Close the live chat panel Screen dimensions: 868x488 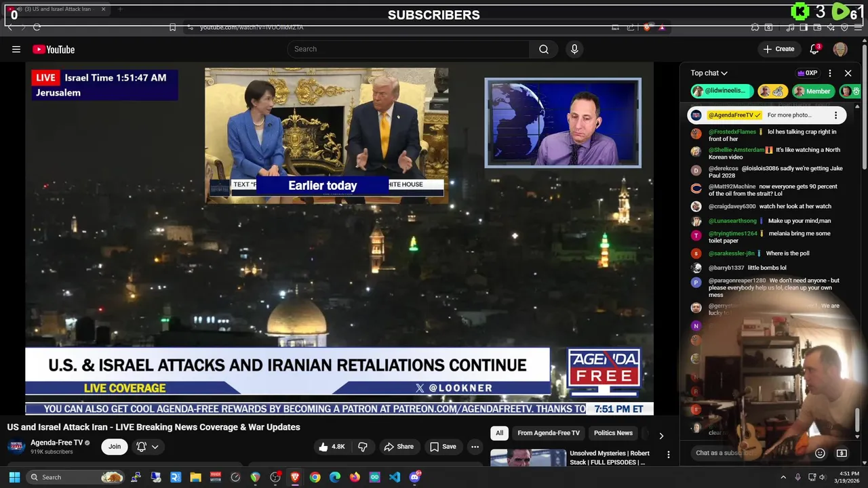pos(848,73)
